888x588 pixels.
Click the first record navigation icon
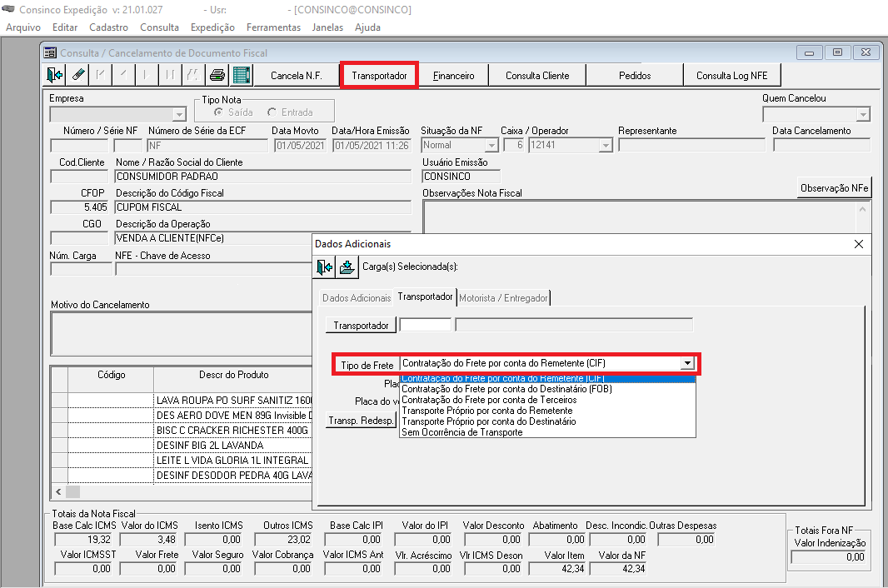coord(101,75)
